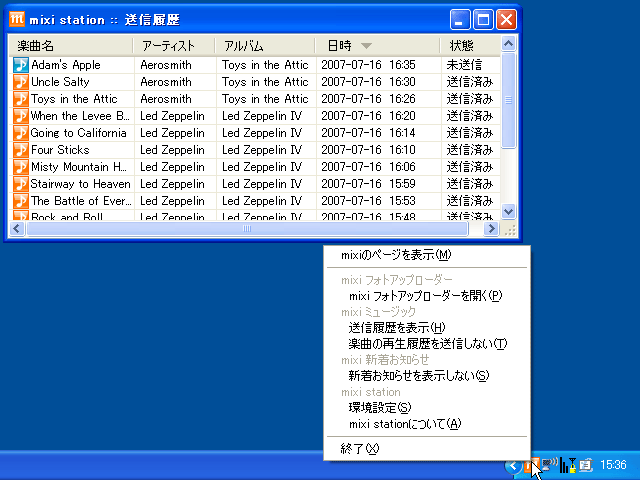Click the music icon for Stairway to Heaven

(x=21, y=184)
